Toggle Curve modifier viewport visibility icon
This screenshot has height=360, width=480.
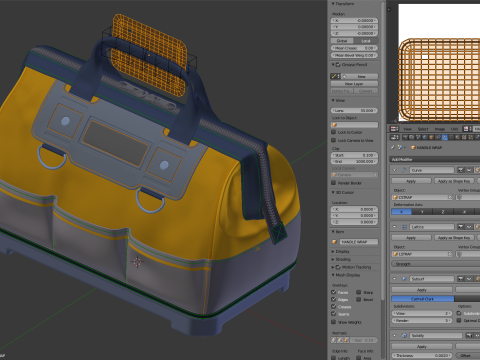469,170
